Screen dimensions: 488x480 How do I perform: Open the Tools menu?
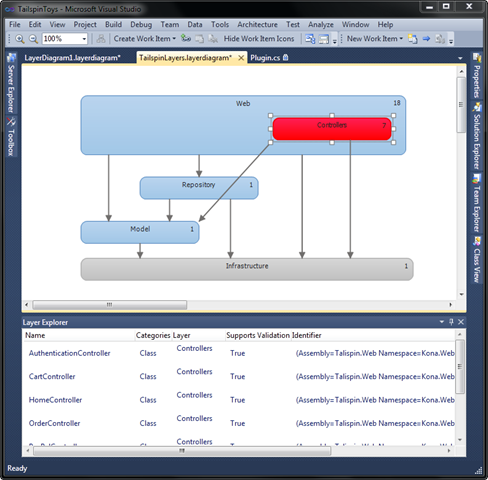click(x=220, y=24)
